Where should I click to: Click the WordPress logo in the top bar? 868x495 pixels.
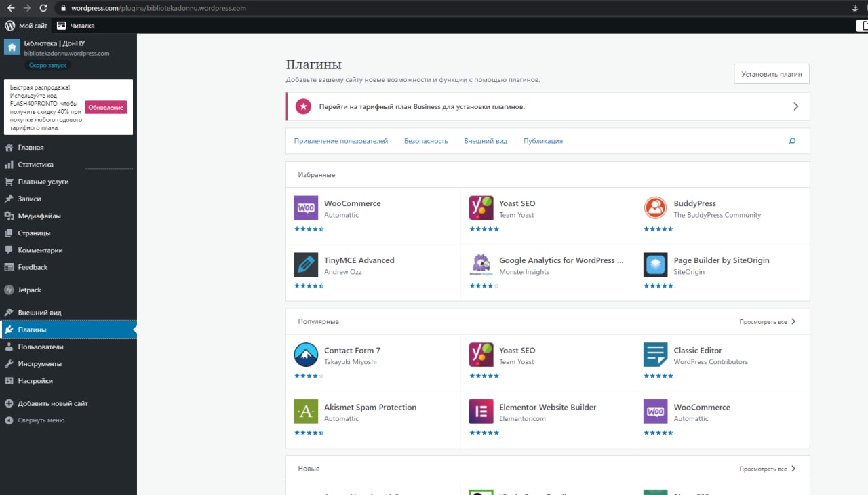coord(10,26)
